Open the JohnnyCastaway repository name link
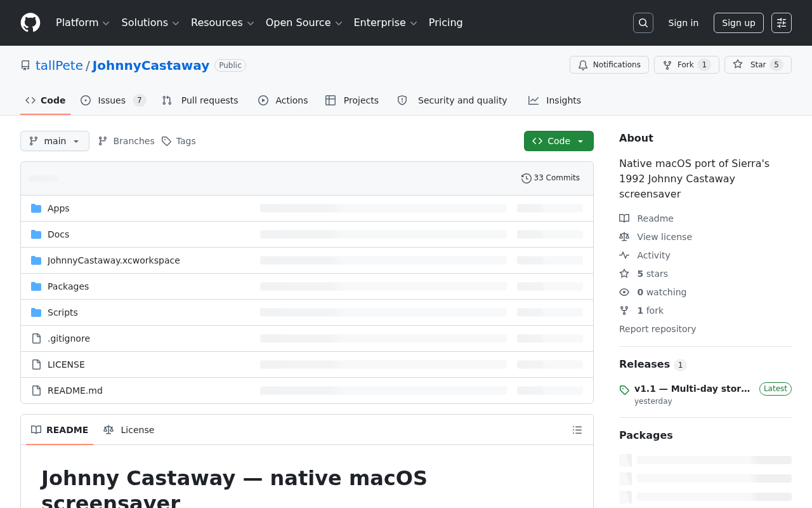The width and height of the screenshot is (812, 508). pyautogui.click(x=150, y=65)
